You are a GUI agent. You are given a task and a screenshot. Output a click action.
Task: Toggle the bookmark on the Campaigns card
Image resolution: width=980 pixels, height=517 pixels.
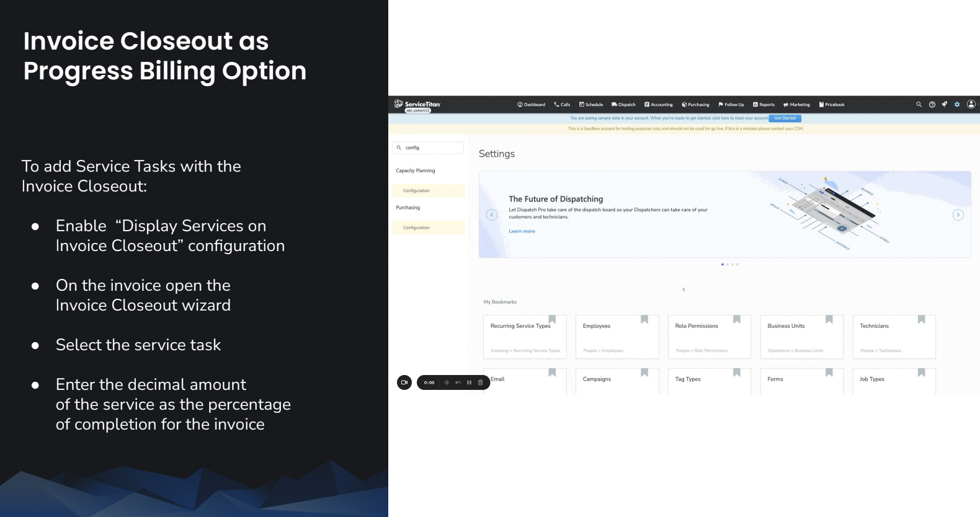click(x=644, y=373)
